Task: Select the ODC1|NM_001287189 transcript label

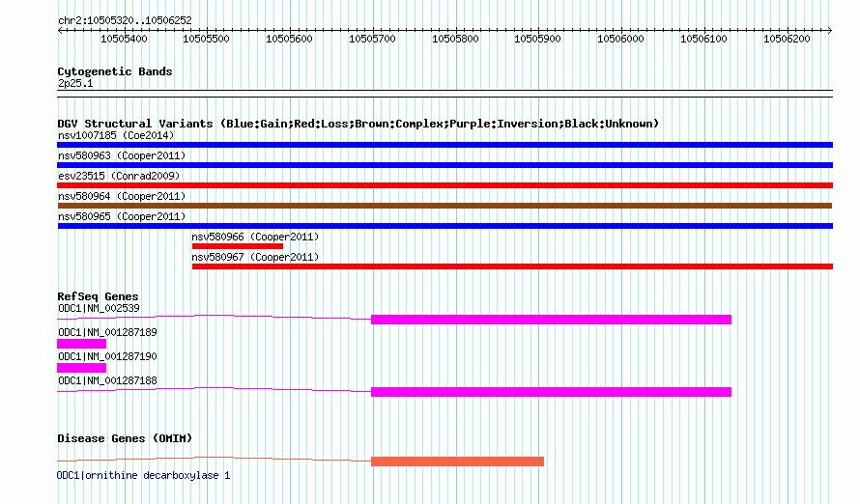Action: point(107,332)
